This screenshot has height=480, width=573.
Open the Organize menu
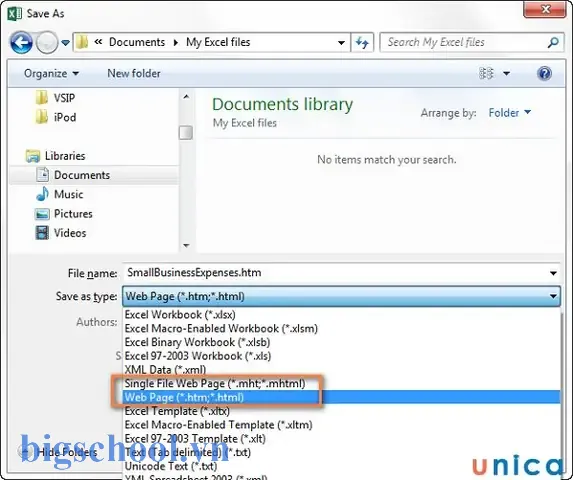click(x=51, y=73)
